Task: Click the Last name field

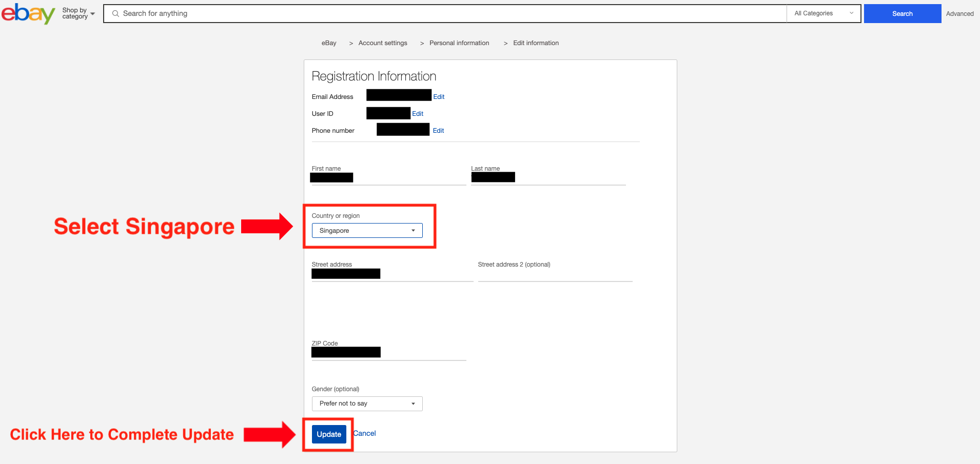Action: click(x=548, y=177)
